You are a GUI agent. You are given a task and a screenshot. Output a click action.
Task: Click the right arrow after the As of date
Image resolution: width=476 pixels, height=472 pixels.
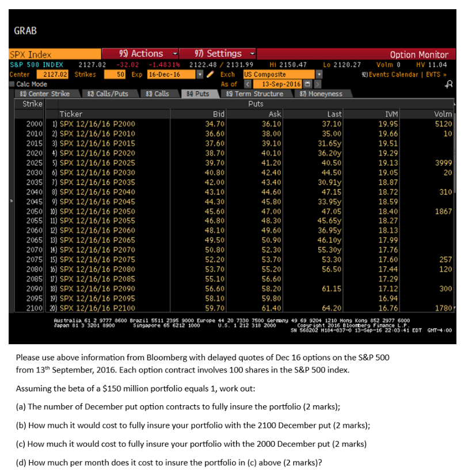coord(317,84)
